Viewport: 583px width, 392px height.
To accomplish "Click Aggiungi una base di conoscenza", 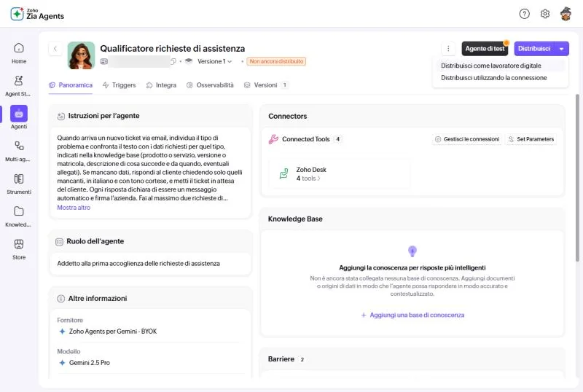I will click(x=412, y=315).
